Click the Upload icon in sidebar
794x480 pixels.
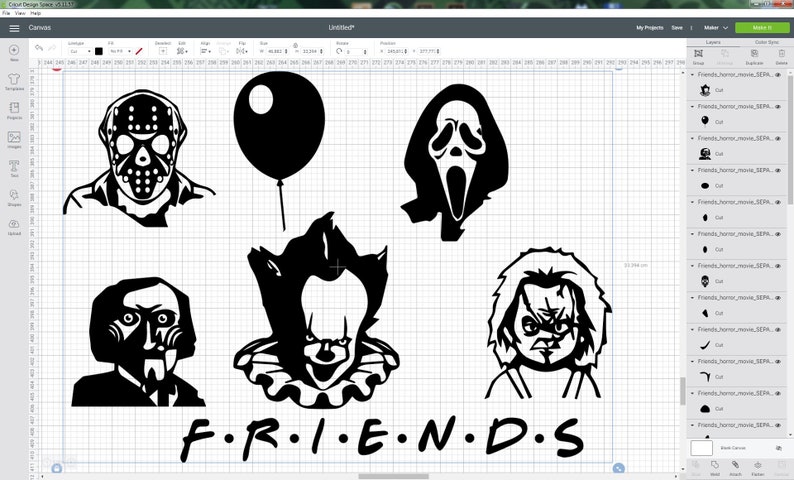14,224
